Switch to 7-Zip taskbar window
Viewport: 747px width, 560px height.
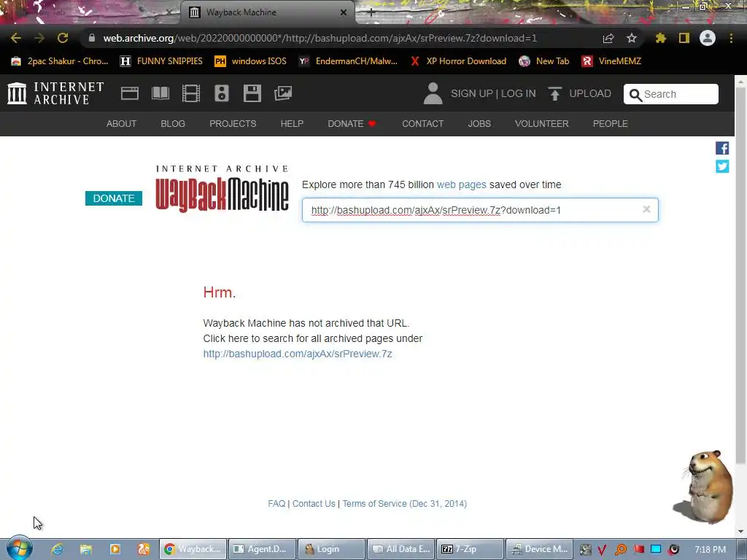click(470, 549)
